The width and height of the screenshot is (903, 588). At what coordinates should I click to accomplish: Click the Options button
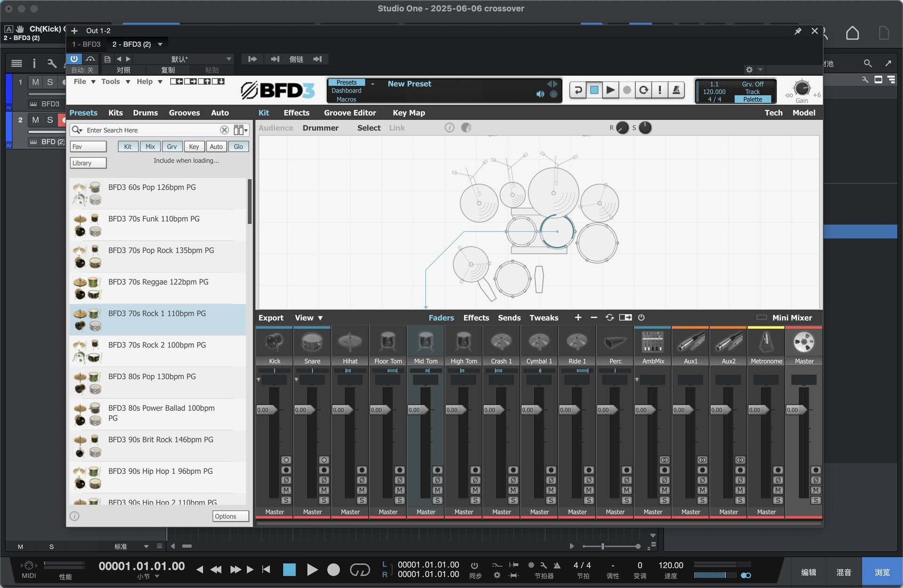coord(230,516)
